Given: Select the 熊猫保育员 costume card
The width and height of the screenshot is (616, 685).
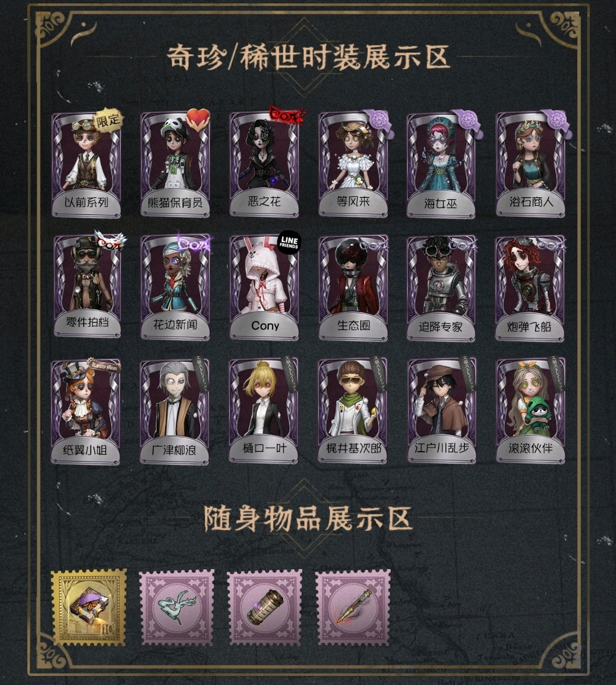Looking at the screenshot, I should pos(175,164).
